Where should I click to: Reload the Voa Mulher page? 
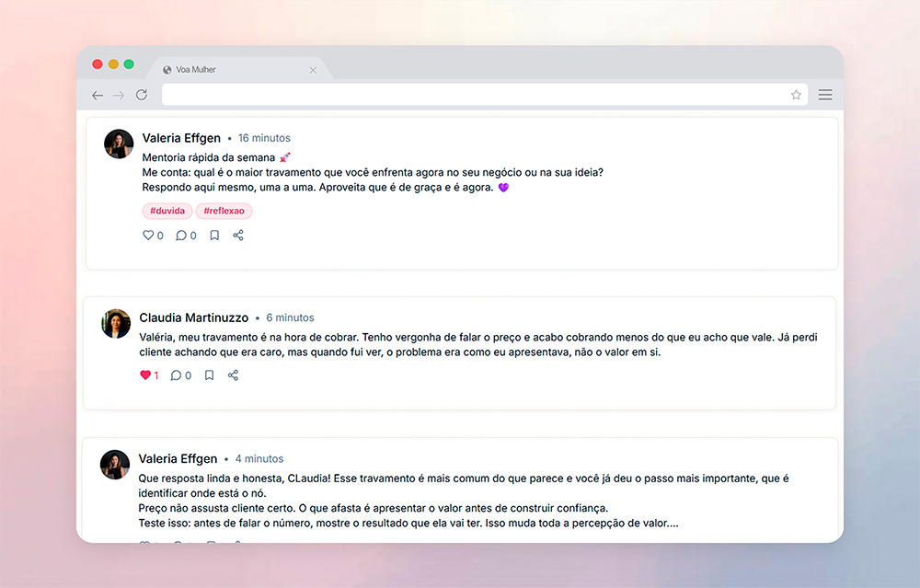pyautogui.click(x=142, y=95)
